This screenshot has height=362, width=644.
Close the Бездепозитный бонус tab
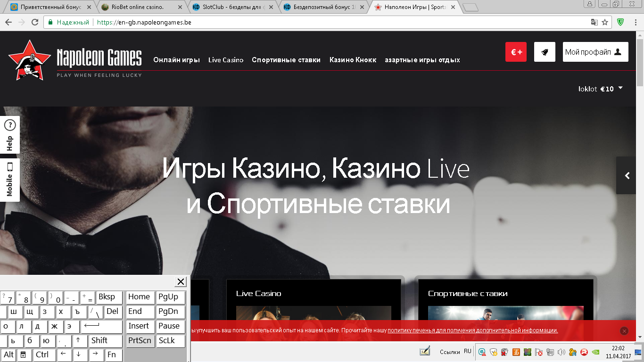[x=362, y=7]
